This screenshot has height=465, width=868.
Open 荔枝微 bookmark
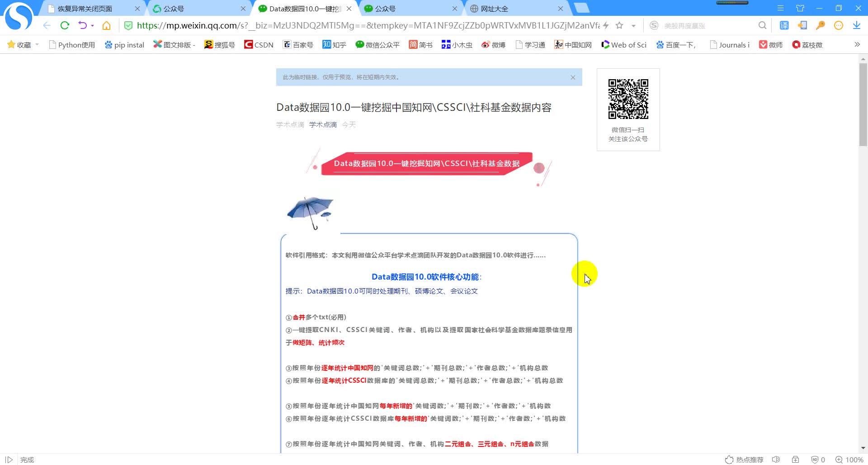807,45
